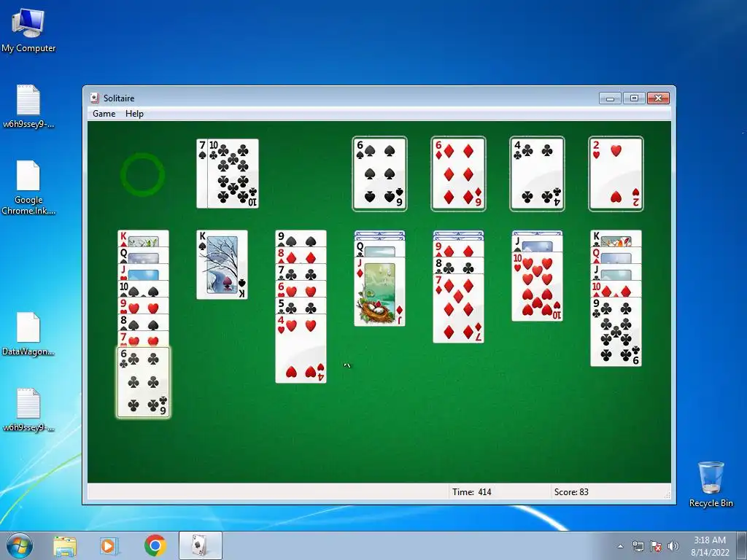Launch Windows Media Player from taskbar

point(109,545)
